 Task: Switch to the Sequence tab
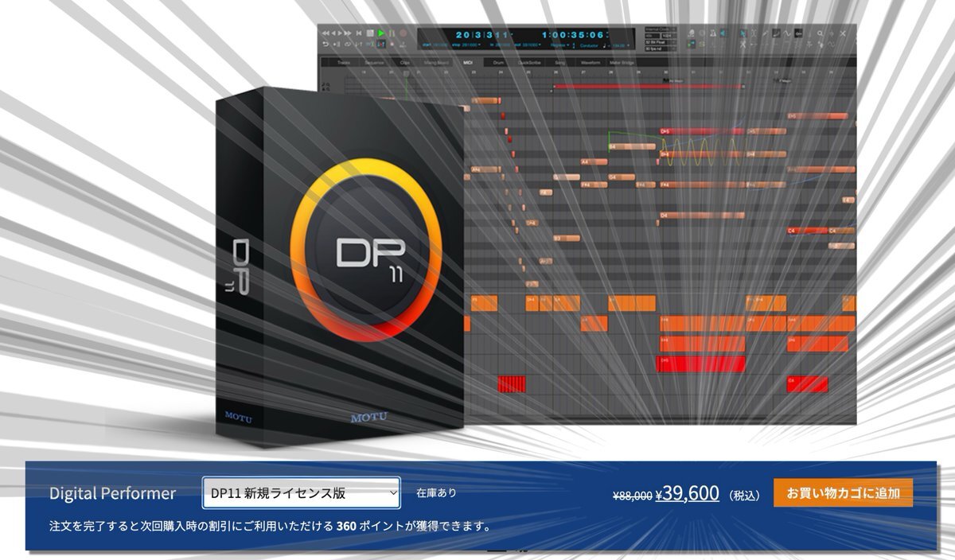tap(374, 61)
